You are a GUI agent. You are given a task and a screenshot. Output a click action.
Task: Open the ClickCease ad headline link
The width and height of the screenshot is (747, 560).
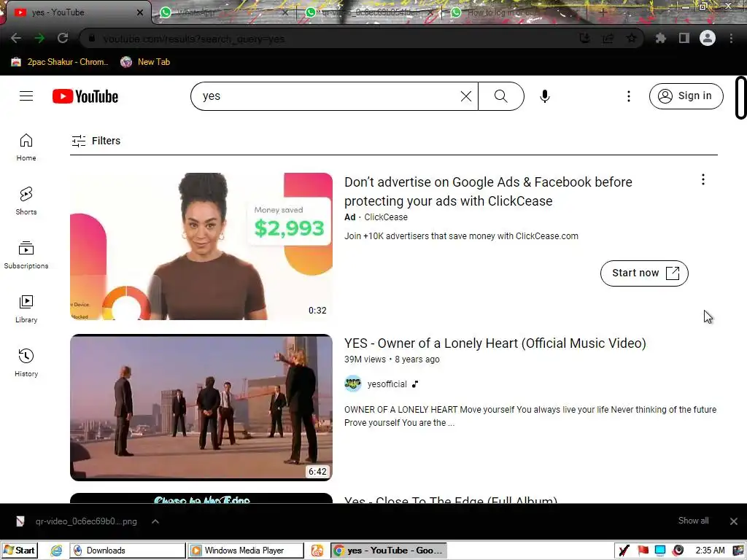coord(488,192)
